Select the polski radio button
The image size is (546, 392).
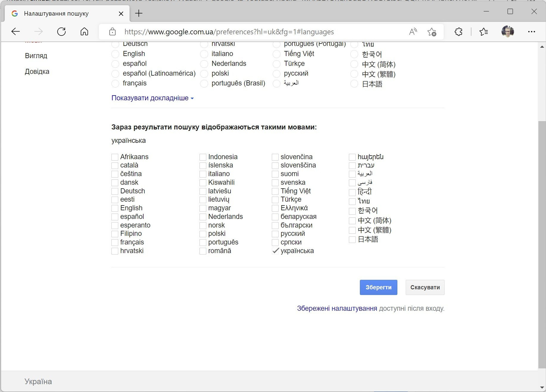[204, 74]
